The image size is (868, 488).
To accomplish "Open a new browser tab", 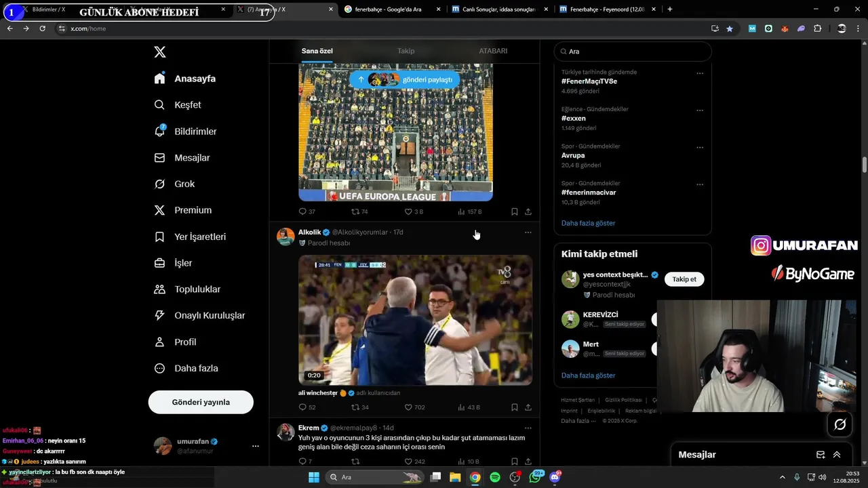I will point(670,9).
